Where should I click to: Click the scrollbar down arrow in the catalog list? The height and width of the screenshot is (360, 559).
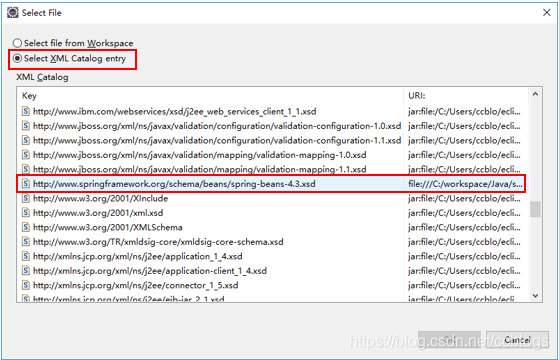[535, 295]
